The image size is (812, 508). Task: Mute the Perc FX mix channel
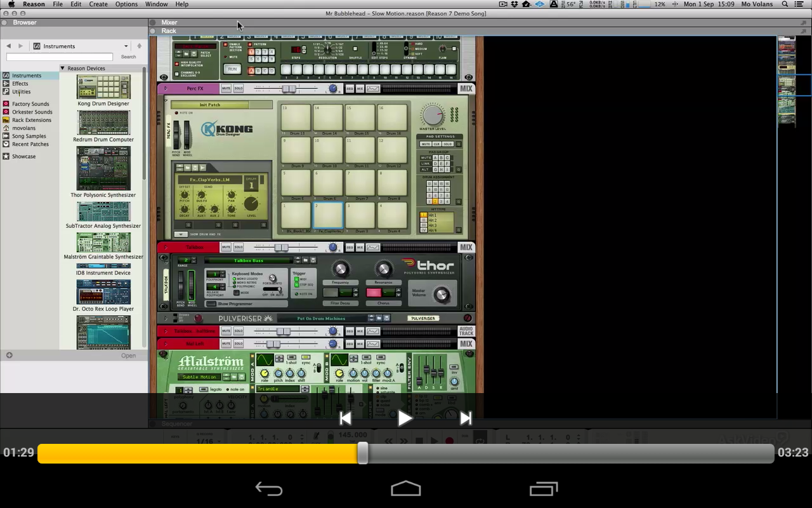pos(226,88)
